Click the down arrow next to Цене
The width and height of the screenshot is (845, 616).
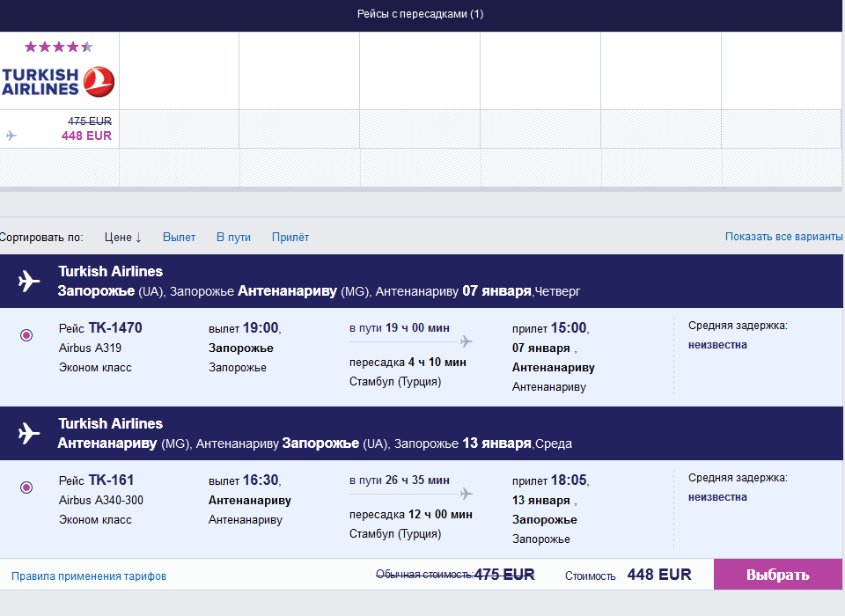pyautogui.click(x=138, y=238)
